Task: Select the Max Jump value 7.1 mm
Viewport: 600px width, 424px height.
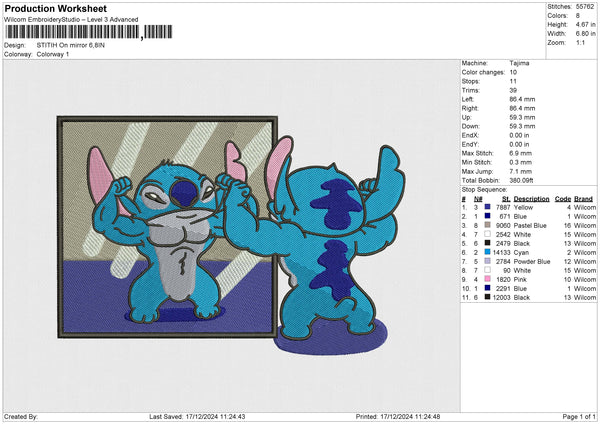Action: coord(520,171)
